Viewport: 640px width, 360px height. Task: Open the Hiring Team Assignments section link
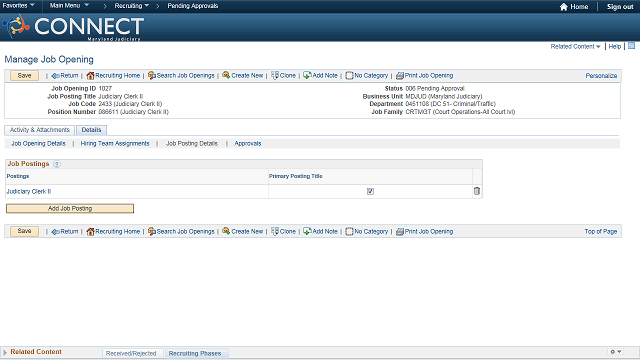[x=115, y=144]
